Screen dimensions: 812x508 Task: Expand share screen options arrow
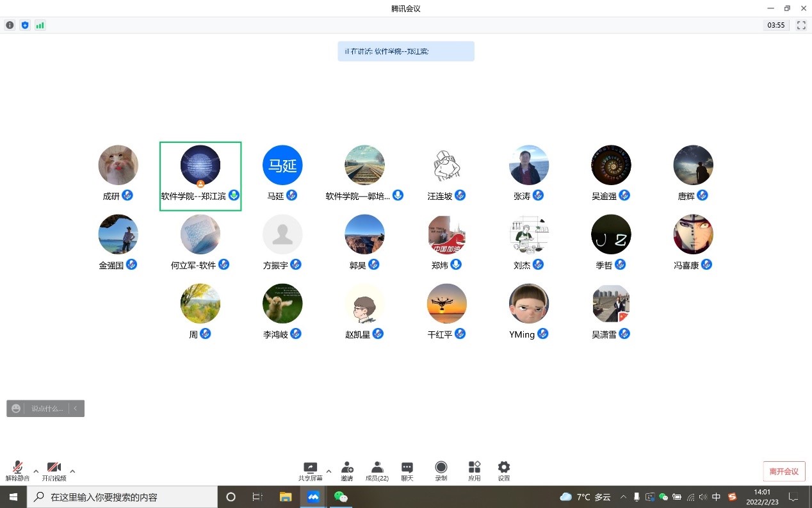[329, 471]
